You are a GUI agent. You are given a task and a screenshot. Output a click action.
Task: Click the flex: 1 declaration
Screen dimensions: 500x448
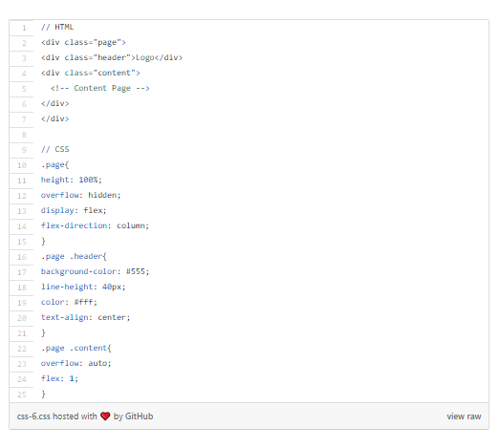coord(59,379)
